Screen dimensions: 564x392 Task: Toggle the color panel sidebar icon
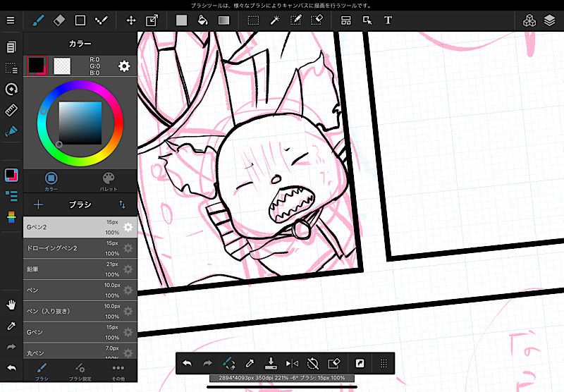11,175
